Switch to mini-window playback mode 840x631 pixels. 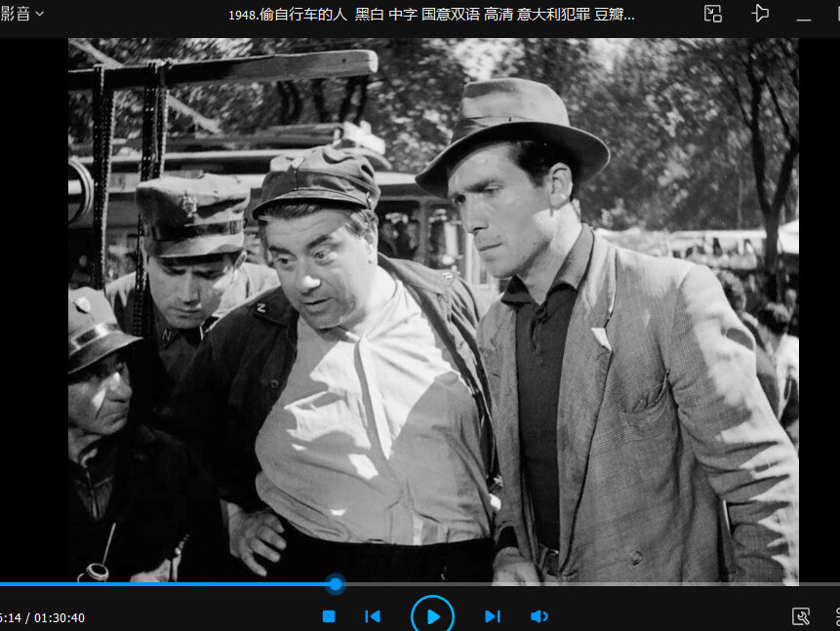click(712, 14)
